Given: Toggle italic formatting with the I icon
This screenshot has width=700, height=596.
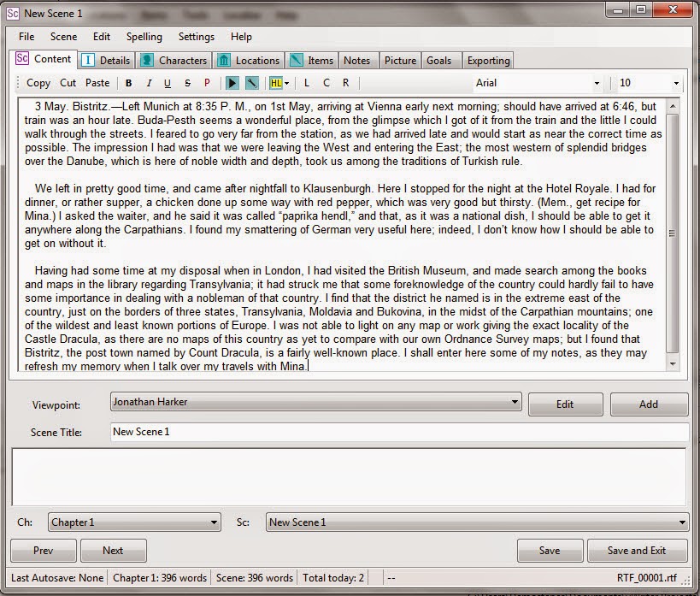Looking at the screenshot, I should [x=149, y=82].
